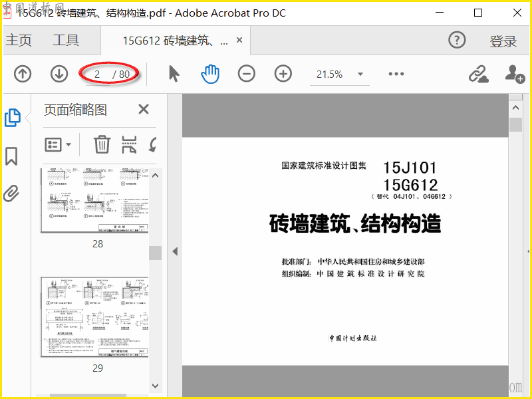Zoom out with the minus button
Viewport: 532px width, 399px height.
247,74
